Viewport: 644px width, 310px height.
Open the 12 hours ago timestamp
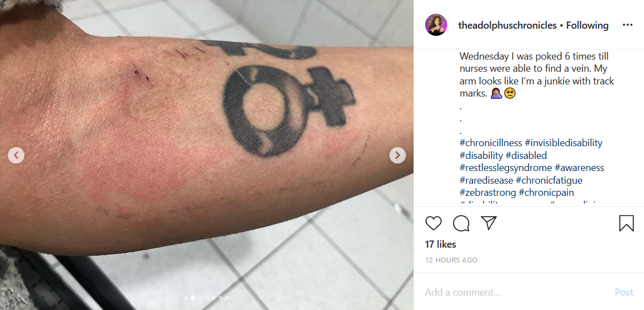[452, 260]
